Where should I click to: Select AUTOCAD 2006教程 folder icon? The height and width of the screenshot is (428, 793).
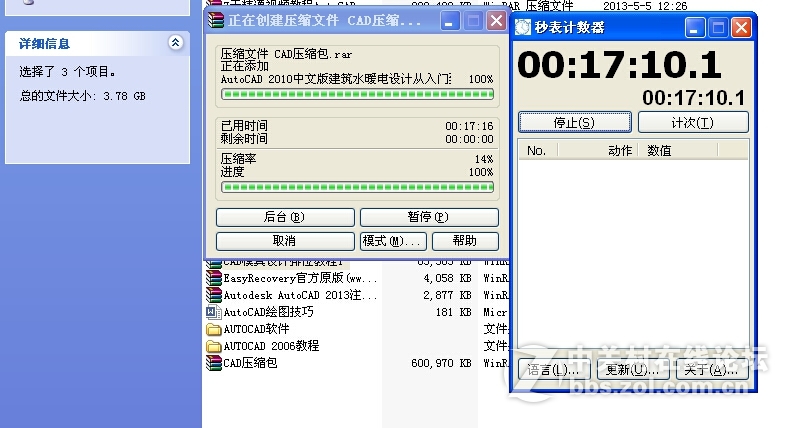pos(214,346)
